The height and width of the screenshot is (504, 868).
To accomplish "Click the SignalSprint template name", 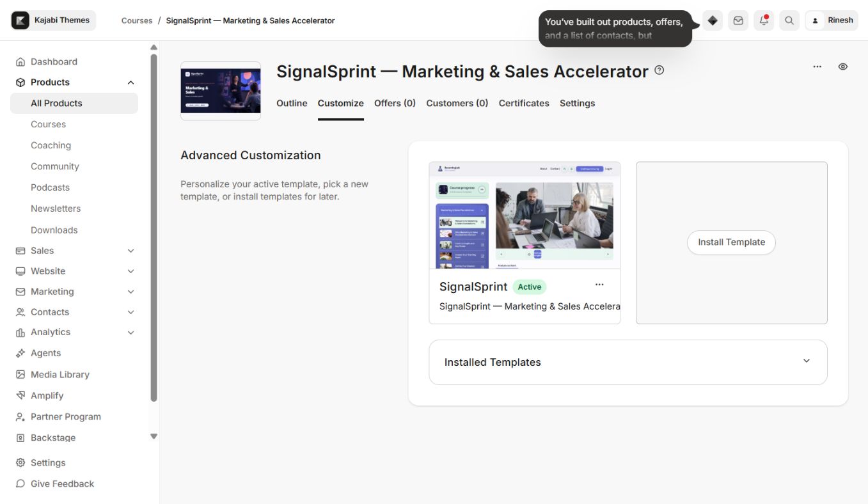I will [473, 287].
